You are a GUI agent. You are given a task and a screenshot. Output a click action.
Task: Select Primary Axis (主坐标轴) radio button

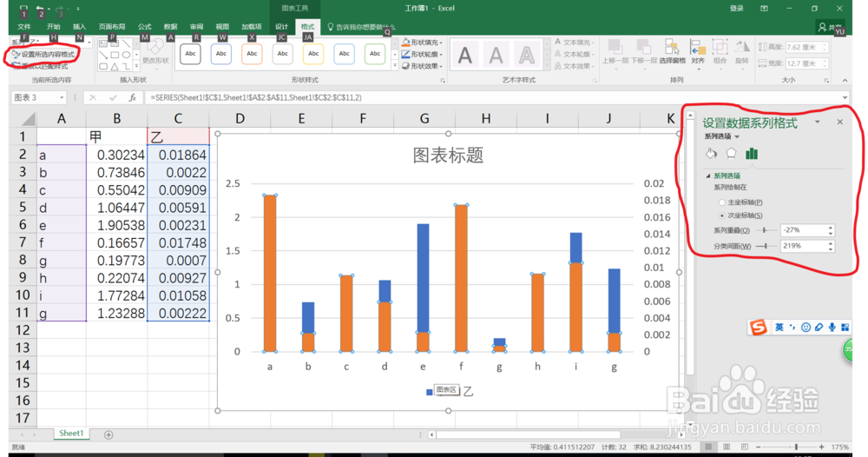(722, 202)
